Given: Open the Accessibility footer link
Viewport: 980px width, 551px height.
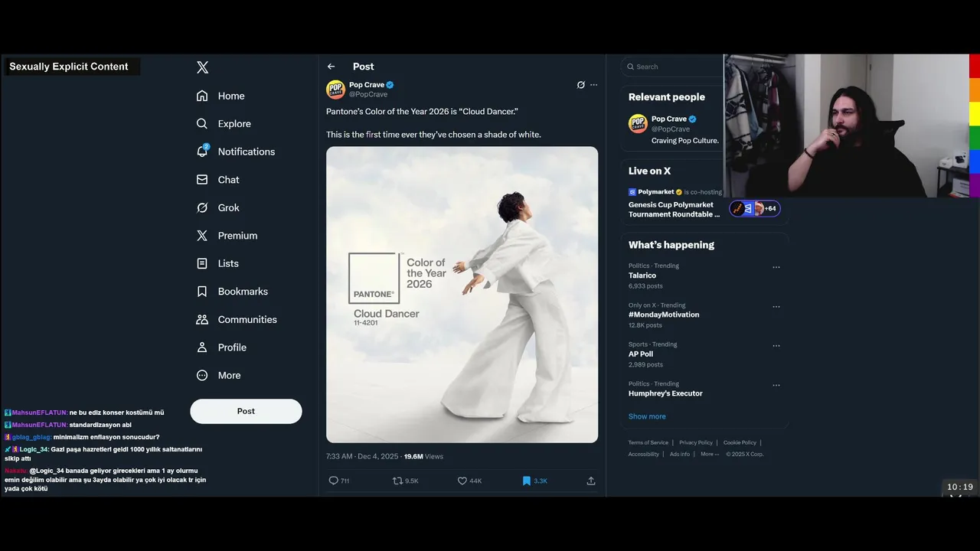Looking at the screenshot, I should (644, 454).
